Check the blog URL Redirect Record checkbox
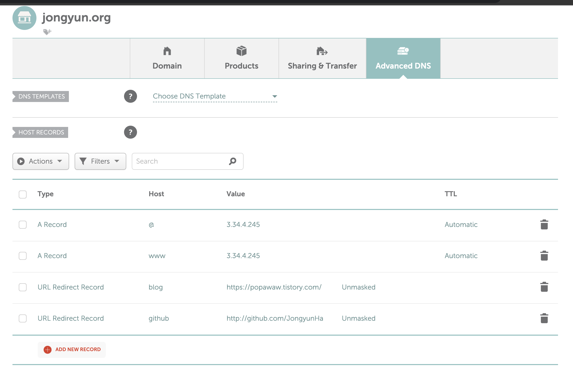573x392 pixels. coord(23,287)
